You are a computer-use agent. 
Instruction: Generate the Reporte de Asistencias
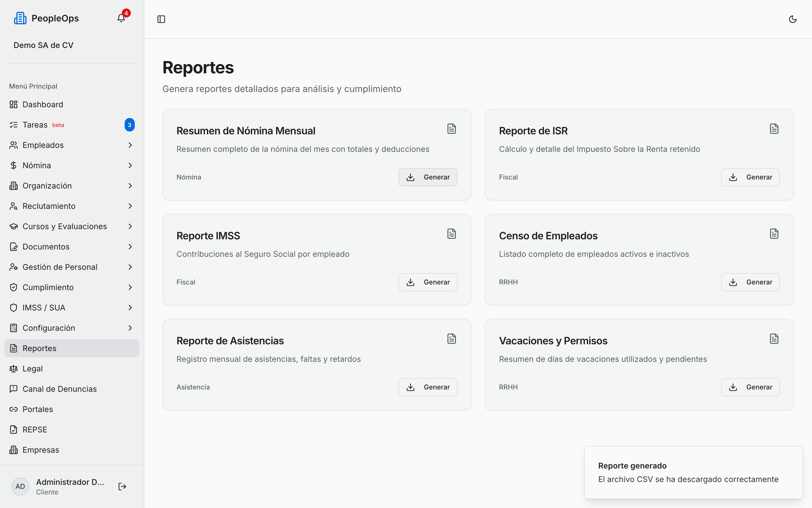click(x=428, y=387)
